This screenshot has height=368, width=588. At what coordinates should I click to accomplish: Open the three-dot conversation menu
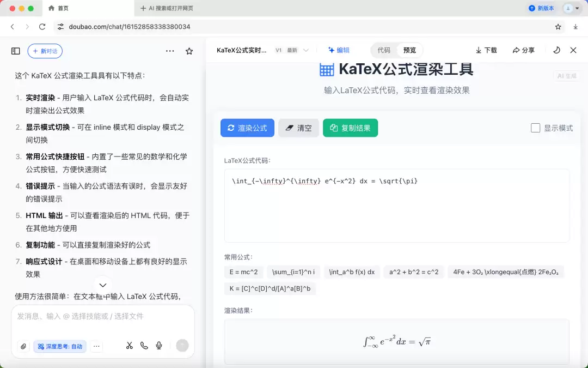point(170,51)
